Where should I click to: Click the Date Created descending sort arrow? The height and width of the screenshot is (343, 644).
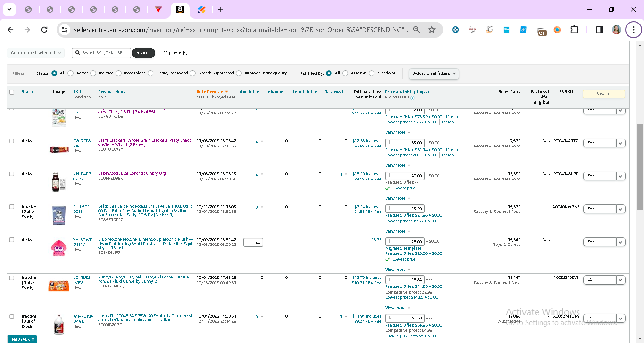tap(227, 92)
